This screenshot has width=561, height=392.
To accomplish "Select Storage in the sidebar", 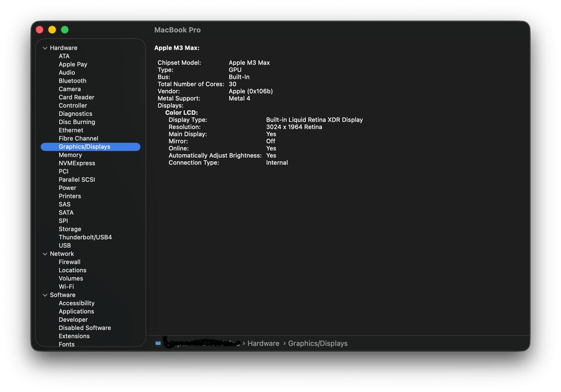I will tap(70, 230).
